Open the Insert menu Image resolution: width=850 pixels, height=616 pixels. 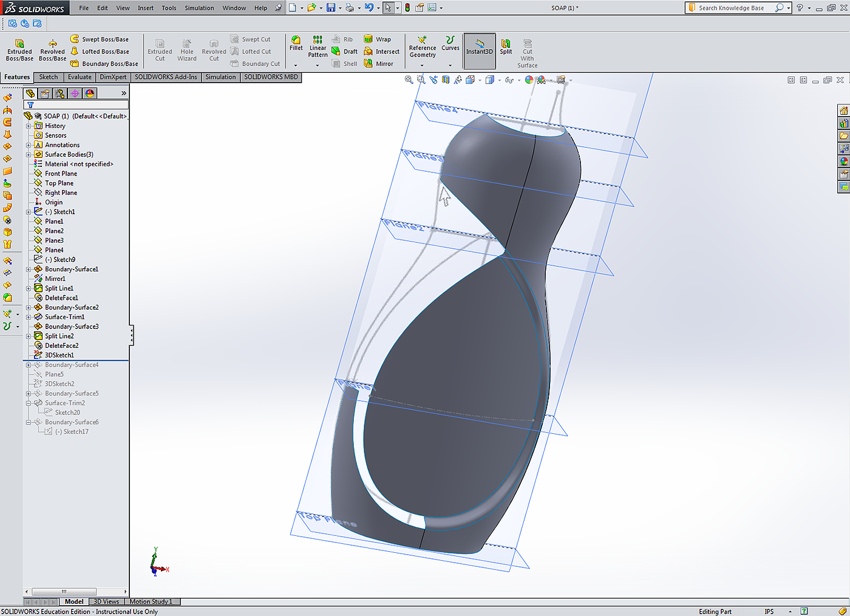[145, 8]
